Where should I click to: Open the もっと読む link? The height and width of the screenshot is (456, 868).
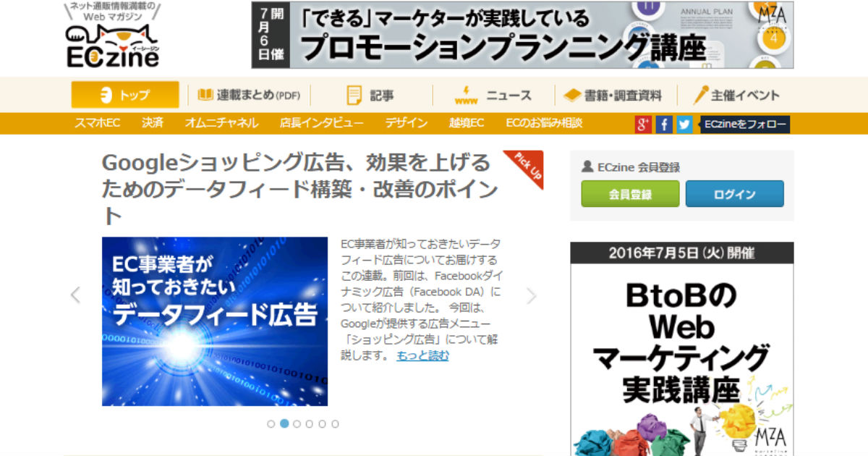coord(422,355)
